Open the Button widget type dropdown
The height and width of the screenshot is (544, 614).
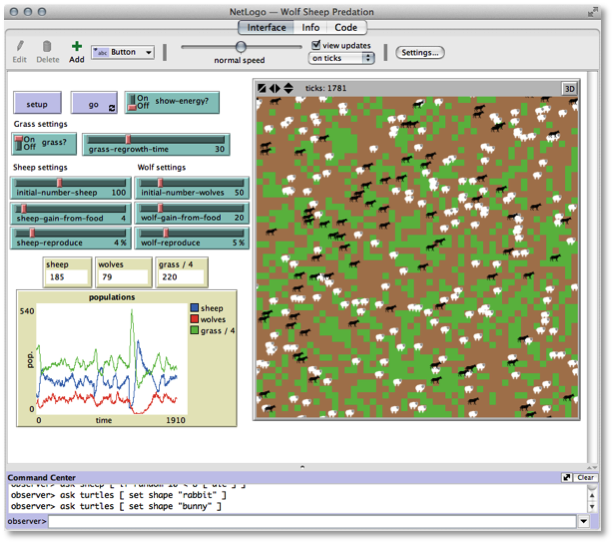pyautogui.click(x=123, y=52)
